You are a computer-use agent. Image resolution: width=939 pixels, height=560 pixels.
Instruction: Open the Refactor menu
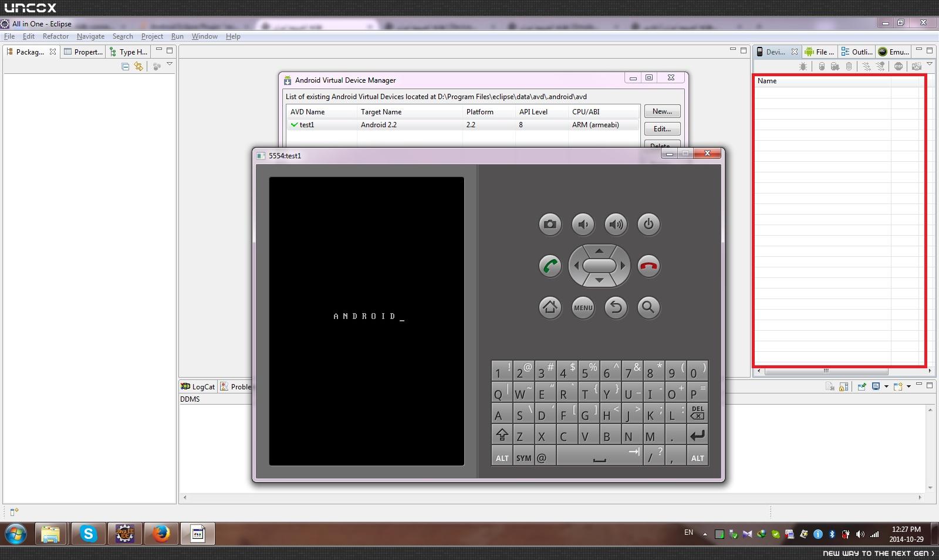[56, 36]
